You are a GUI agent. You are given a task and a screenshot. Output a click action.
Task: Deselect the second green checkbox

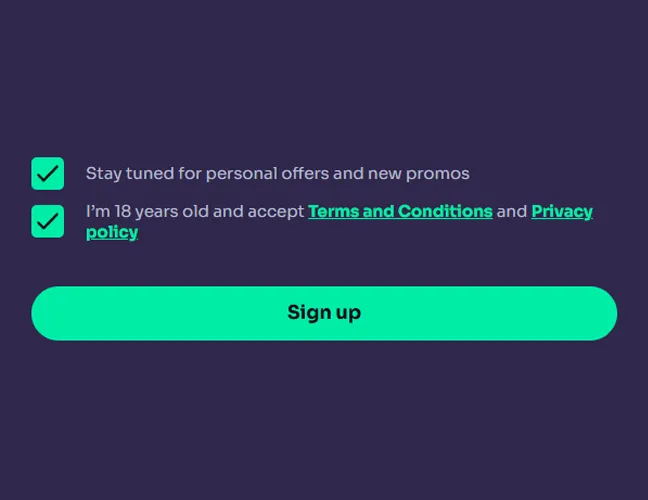tap(47, 221)
